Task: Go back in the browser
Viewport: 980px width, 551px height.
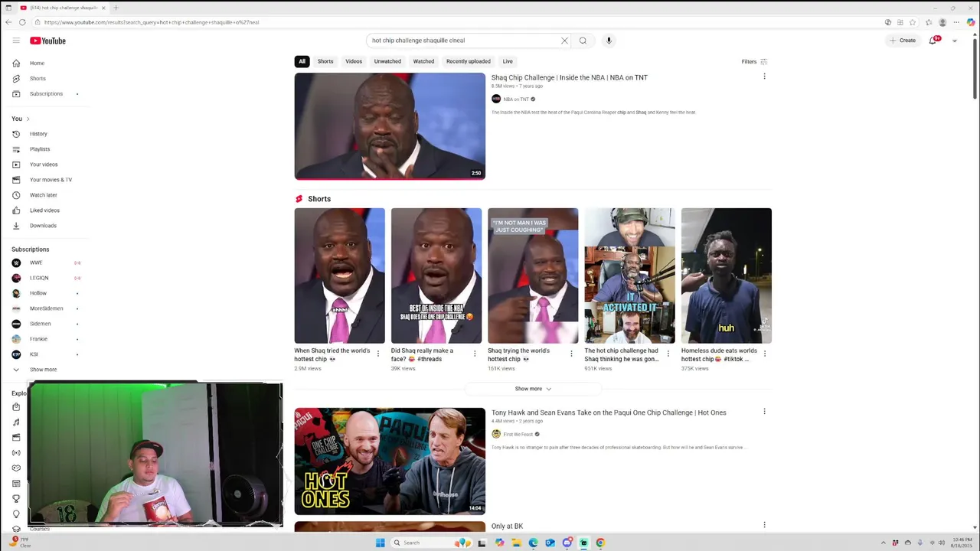Action: (8, 22)
